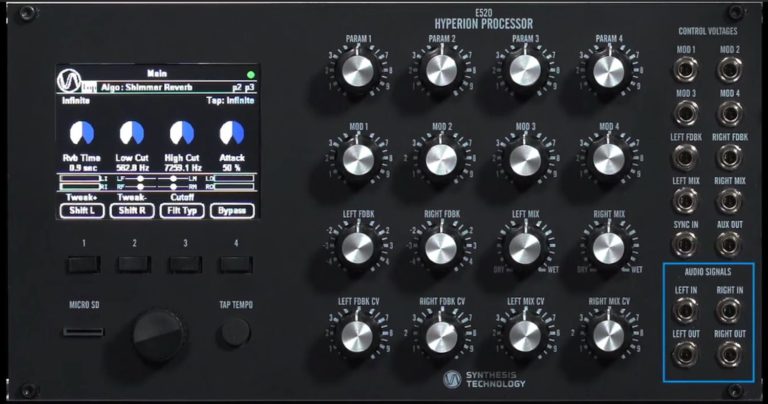Image resolution: width=768 pixels, height=404 pixels.
Task: Push hardware button 4 below the display
Action: 236,265
